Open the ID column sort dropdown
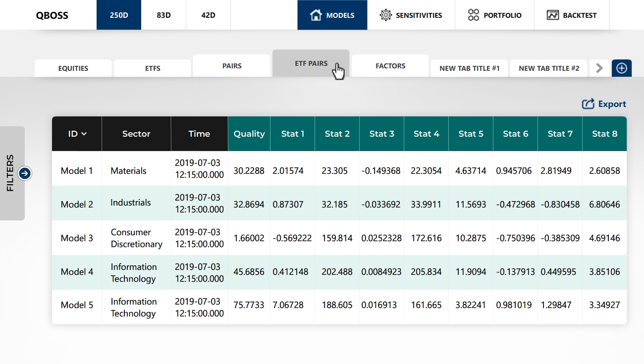The width and height of the screenshot is (644, 364). click(84, 134)
